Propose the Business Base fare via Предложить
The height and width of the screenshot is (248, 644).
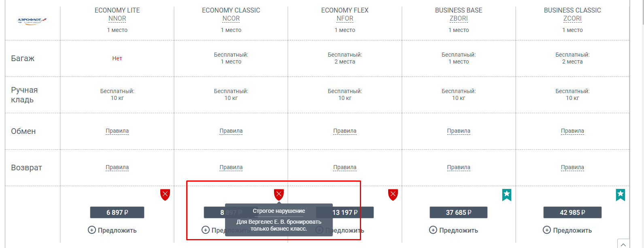tap(459, 230)
